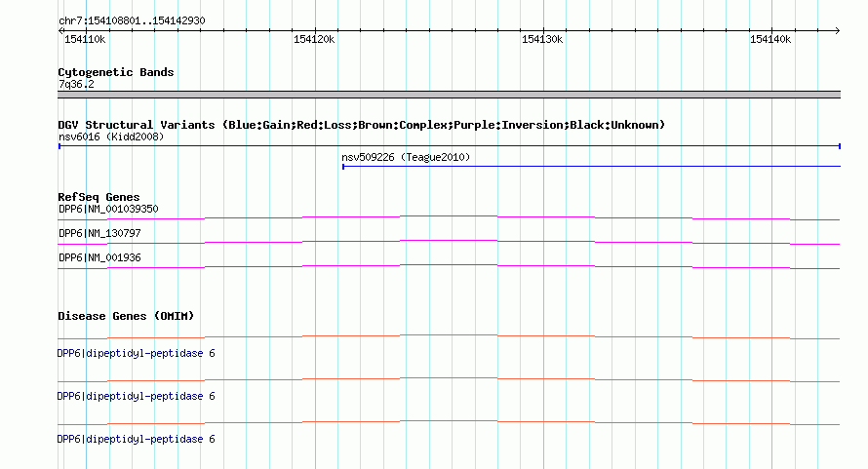Open the DPP6|NM_130797 transcript label
The height and width of the screenshot is (469, 868).
(99, 233)
